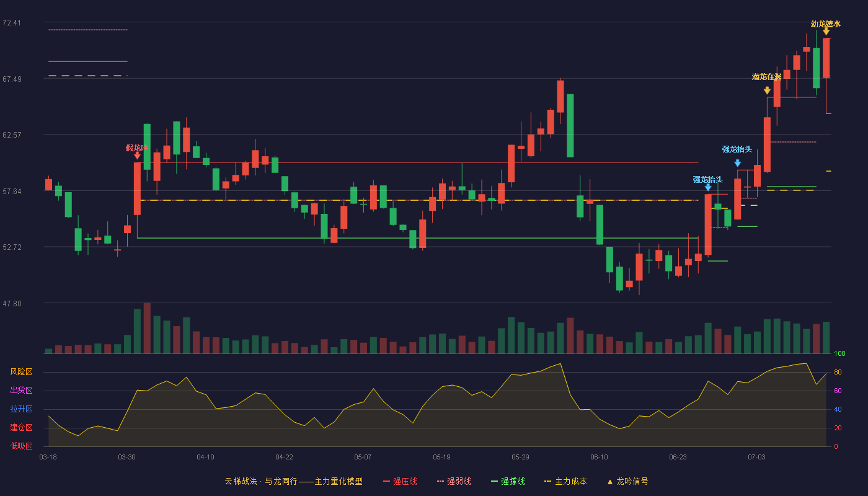Screen dimensions: 868x496
Task: Click the 100 indicator scale value
Action: (x=839, y=354)
